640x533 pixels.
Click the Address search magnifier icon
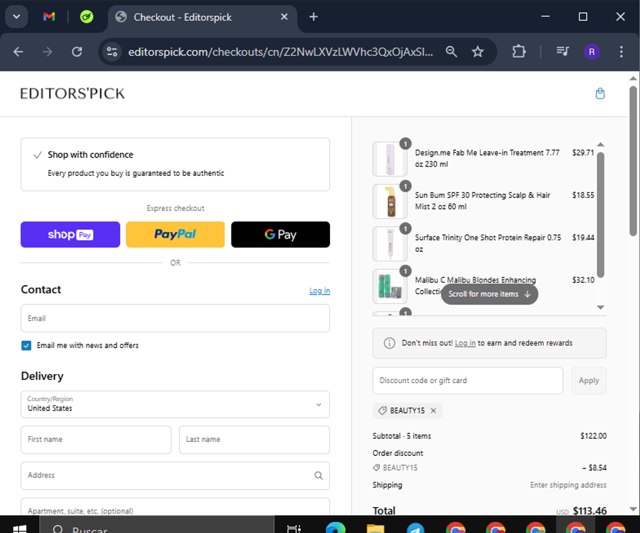point(319,475)
